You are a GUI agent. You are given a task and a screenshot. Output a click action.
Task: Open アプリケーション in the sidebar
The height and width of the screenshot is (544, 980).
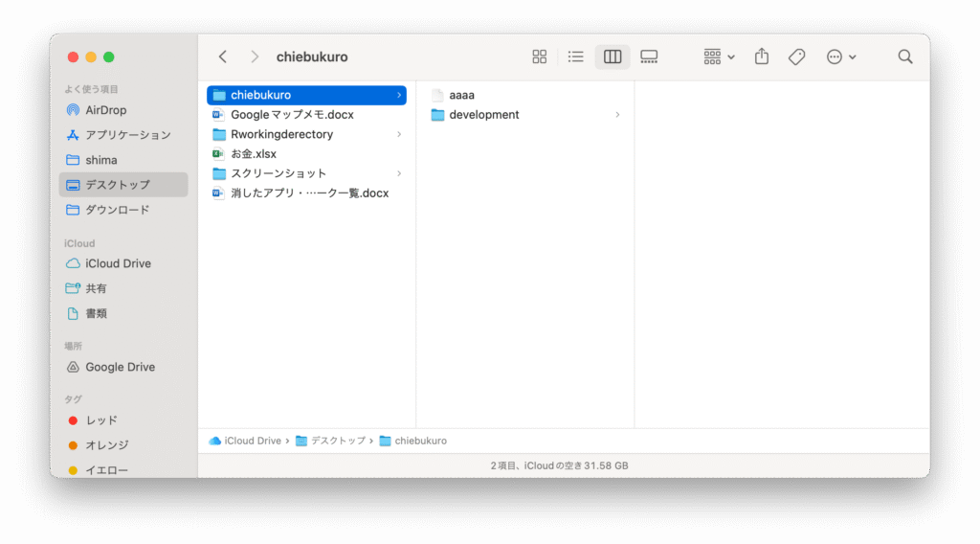click(x=123, y=135)
